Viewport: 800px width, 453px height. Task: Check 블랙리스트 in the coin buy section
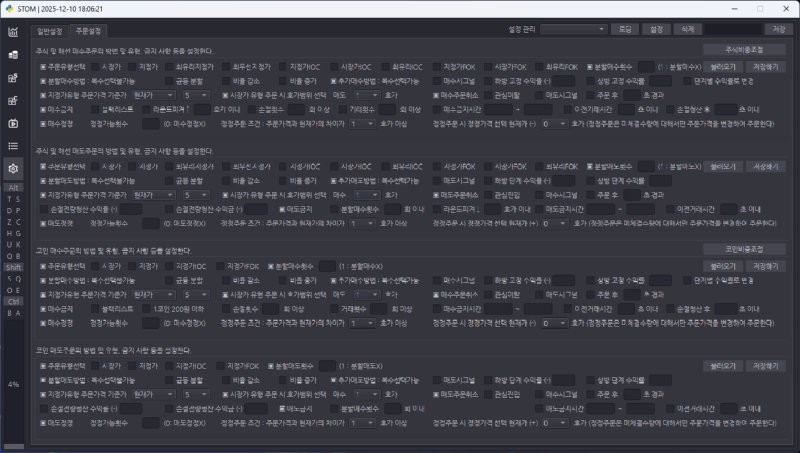[x=113, y=309]
